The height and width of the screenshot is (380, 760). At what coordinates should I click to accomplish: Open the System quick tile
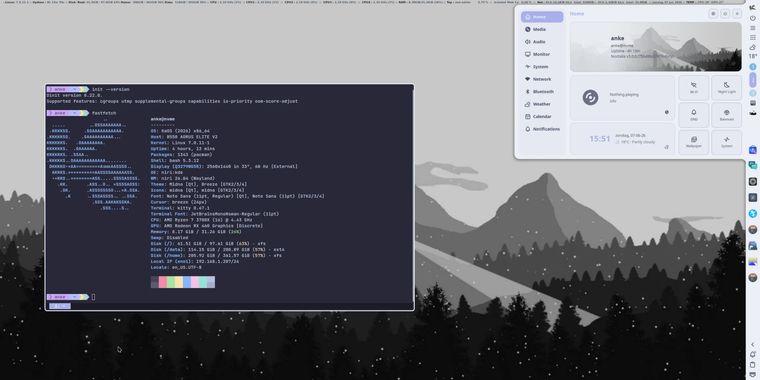click(727, 142)
